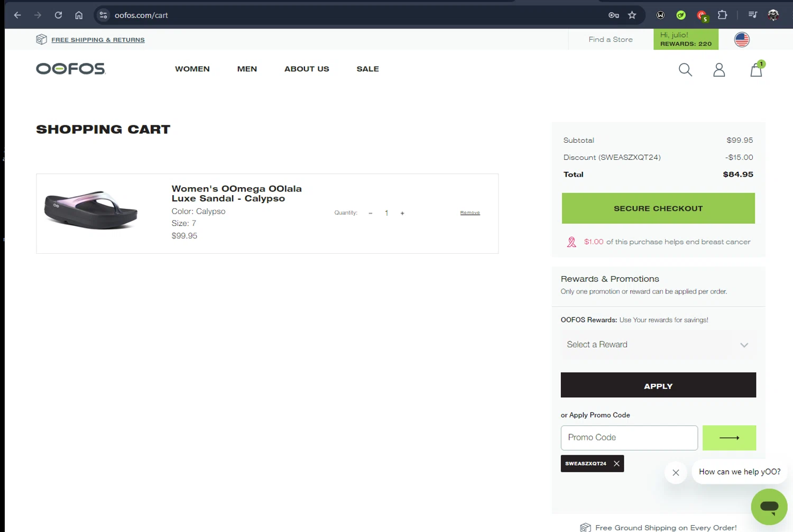Screen dimensions: 793x532
Task: Open the julio Rewards: 220 badge
Action: click(686, 39)
